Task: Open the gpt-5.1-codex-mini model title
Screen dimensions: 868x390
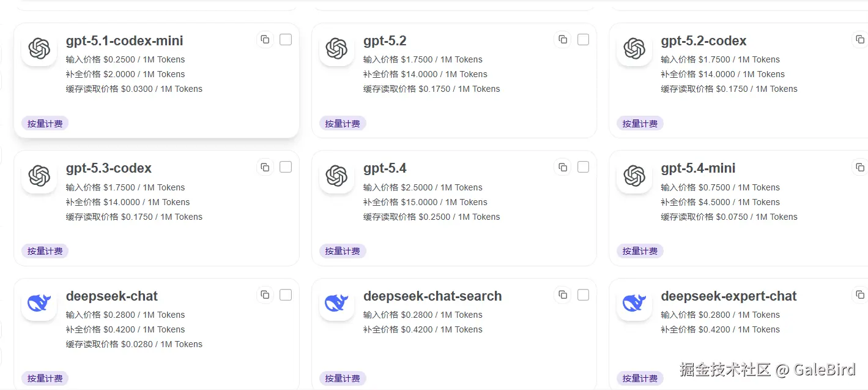Action: 125,41
